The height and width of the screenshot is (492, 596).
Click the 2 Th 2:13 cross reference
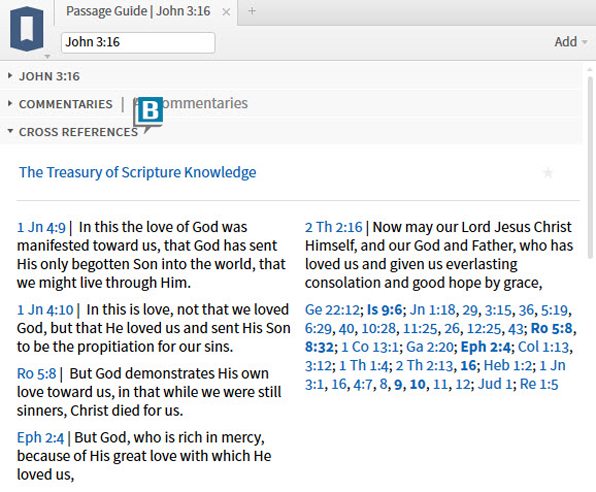click(x=425, y=366)
